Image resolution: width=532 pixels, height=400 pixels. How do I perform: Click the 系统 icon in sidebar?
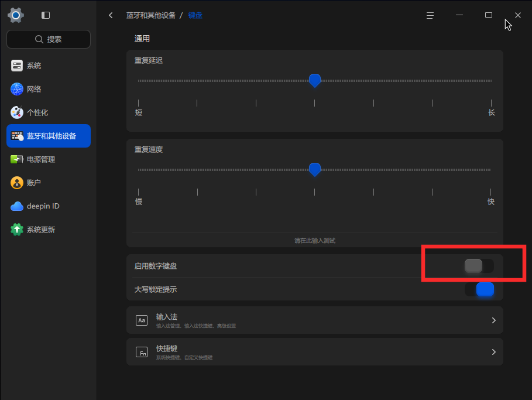point(16,66)
